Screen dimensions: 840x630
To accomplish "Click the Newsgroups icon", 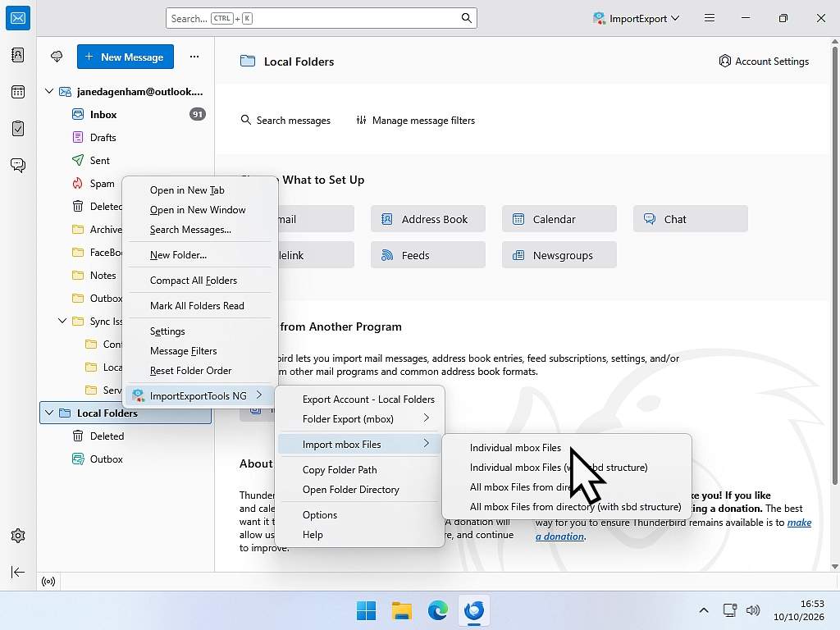I will click(518, 255).
